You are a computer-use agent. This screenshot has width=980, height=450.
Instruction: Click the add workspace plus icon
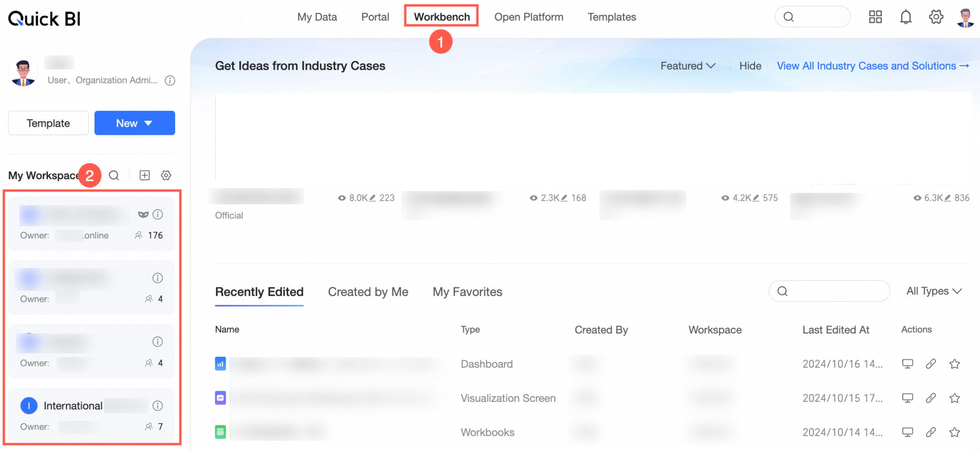(145, 175)
